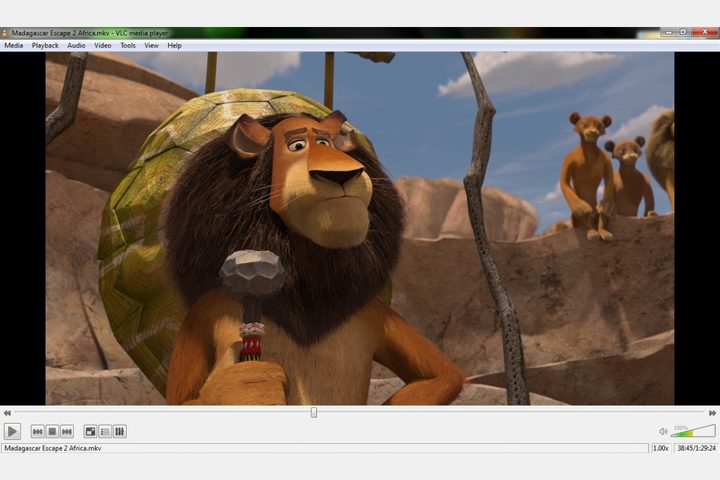Expand the Audio menu
The image size is (720, 480).
point(76,45)
